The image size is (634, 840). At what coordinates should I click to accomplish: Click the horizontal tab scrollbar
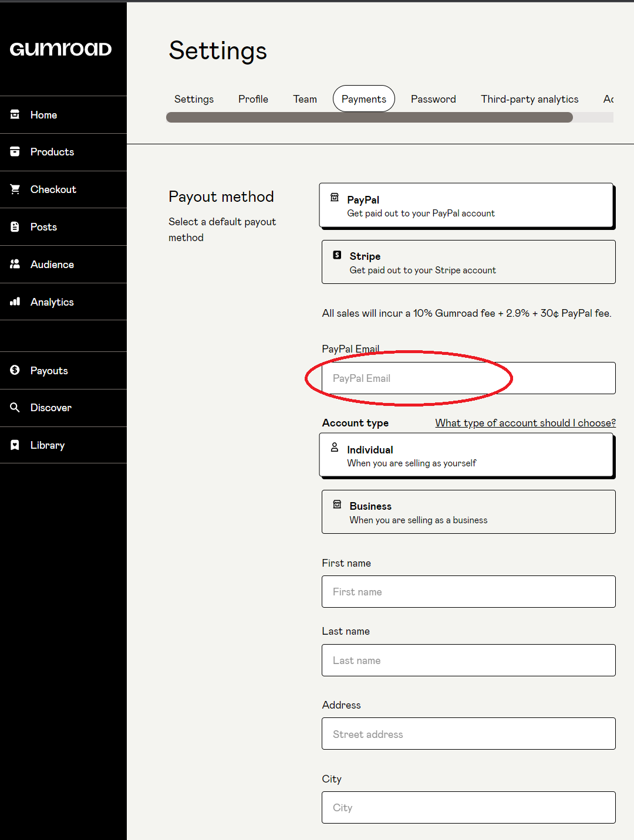tap(369, 118)
